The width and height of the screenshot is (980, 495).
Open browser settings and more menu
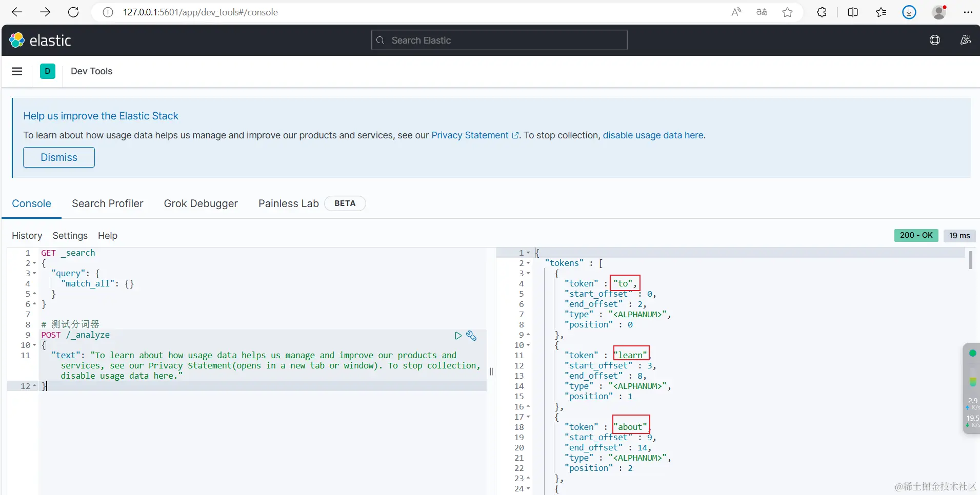pyautogui.click(x=968, y=12)
